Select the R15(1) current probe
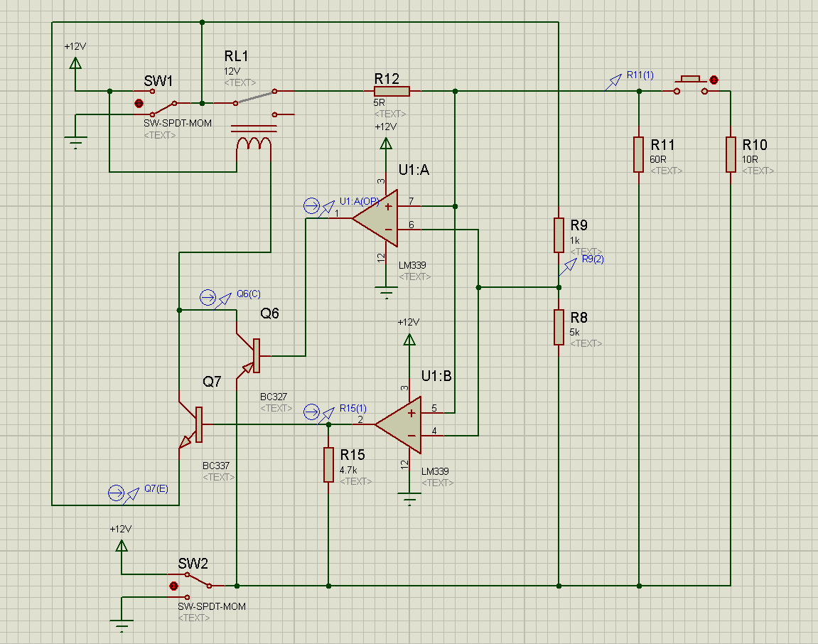The image size is (818, 644). coord(311,412)
